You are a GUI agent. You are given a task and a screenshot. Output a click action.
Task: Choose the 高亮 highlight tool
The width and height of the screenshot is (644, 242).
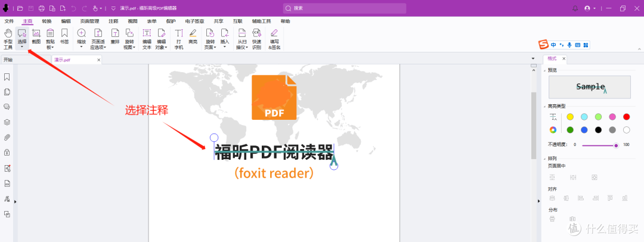pos(193,36)
